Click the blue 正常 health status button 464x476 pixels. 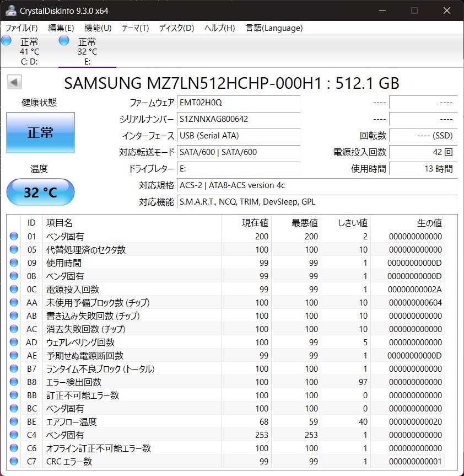click(40, 132)
